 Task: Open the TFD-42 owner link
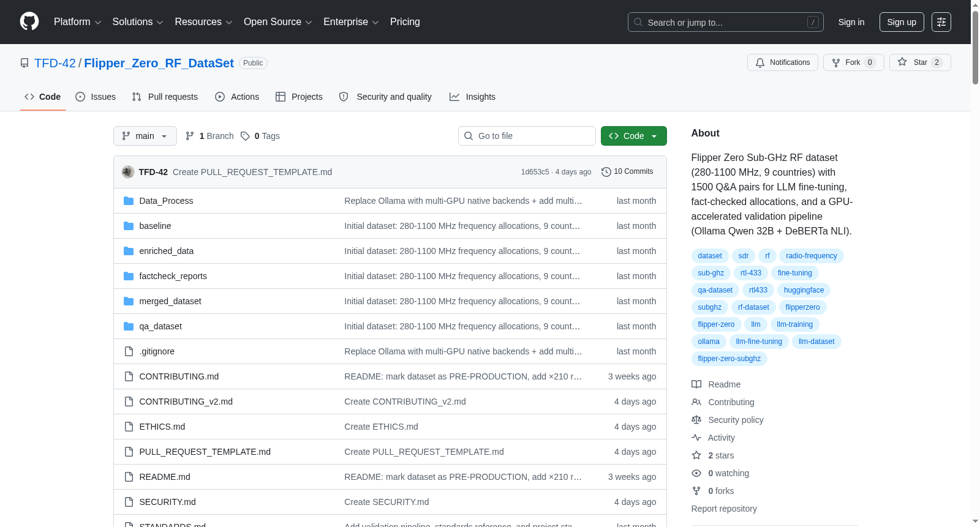pyautogui.click(x=55, y=63)
